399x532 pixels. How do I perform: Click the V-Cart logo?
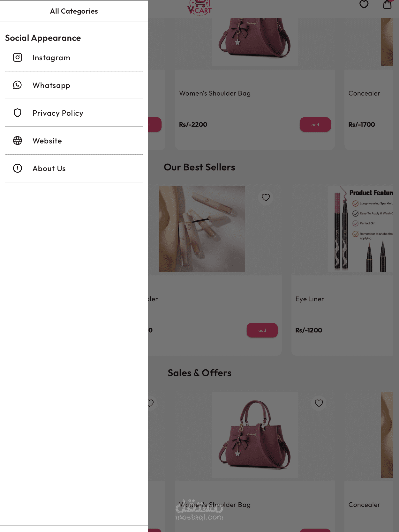coord(199,8)
